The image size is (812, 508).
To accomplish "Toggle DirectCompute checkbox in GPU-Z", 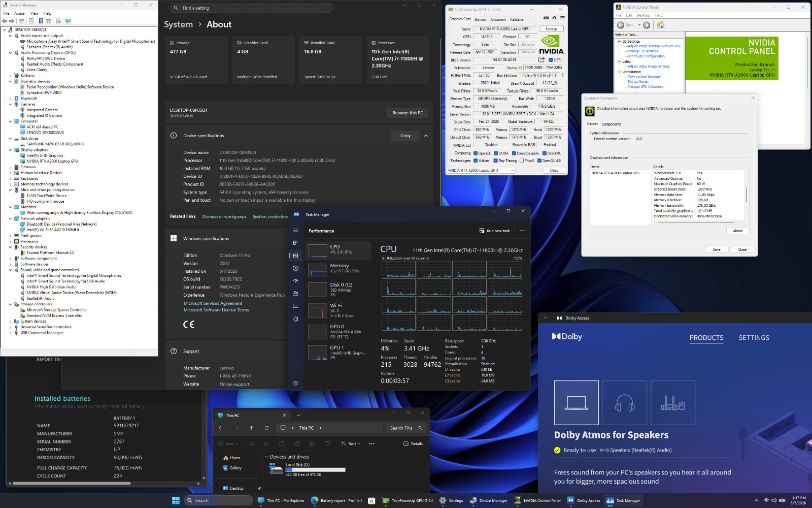I will [514, 153].
